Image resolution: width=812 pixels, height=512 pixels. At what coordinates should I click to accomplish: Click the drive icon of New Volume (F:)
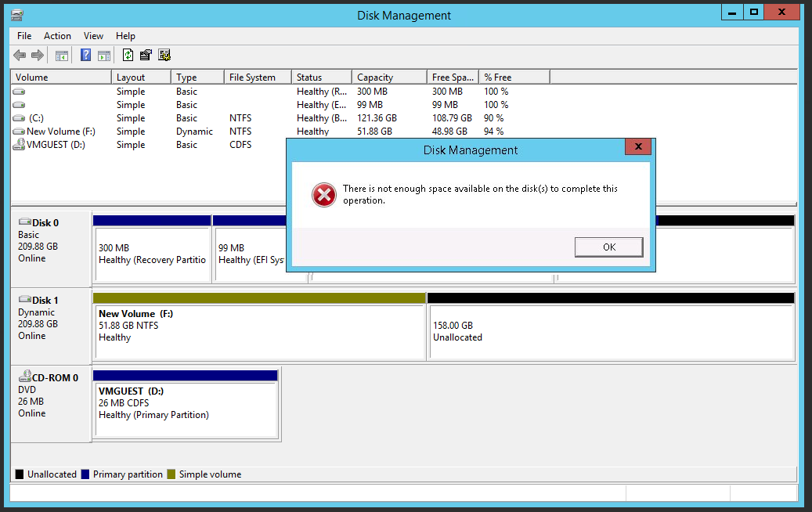click(19, 132)
